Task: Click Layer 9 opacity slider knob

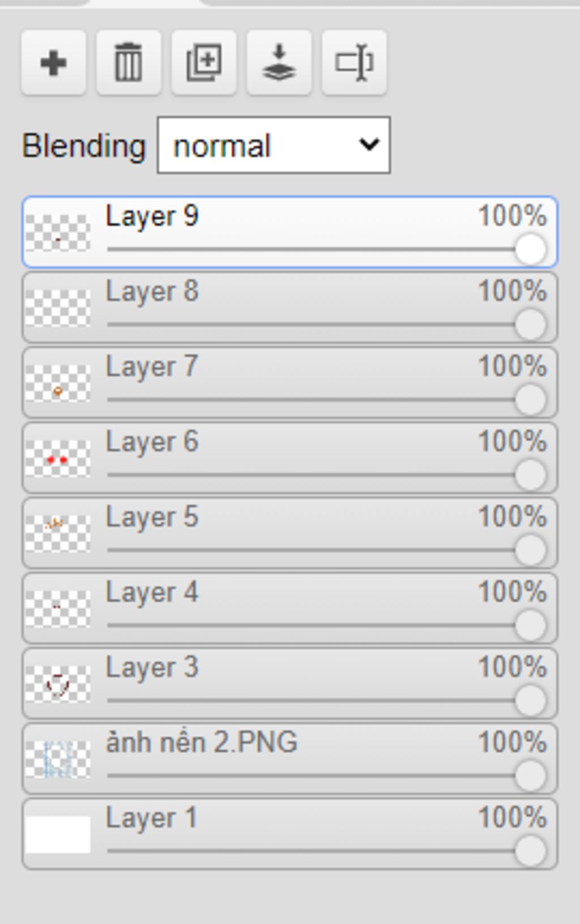Action: click(x=531, y=249)
